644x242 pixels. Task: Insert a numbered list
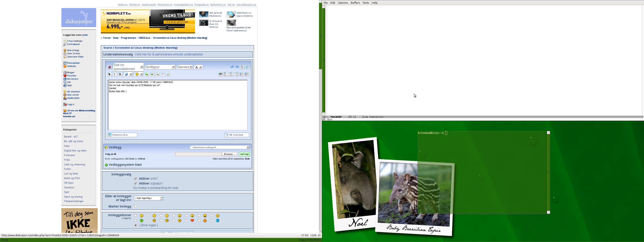pyautogui.click(x=242, y=74)
